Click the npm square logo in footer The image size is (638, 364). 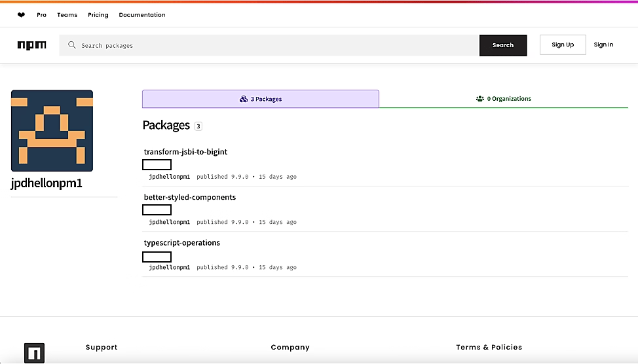tap(34, 353)
